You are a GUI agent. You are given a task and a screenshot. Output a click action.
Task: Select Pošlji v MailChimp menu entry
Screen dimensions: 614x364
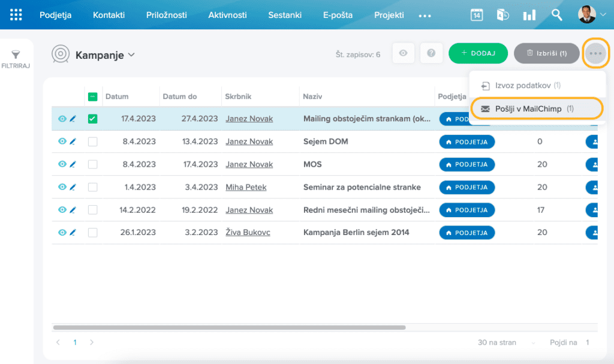tap(528, 109)
